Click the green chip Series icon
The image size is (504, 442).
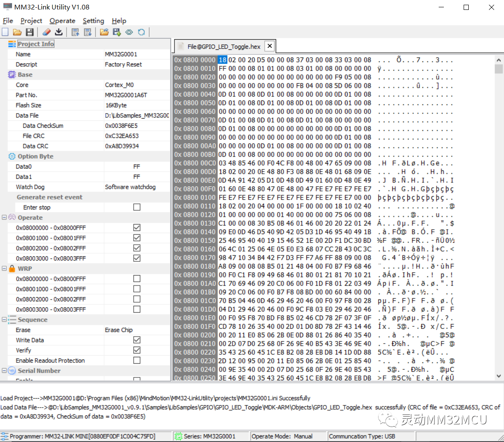point(178,436)
